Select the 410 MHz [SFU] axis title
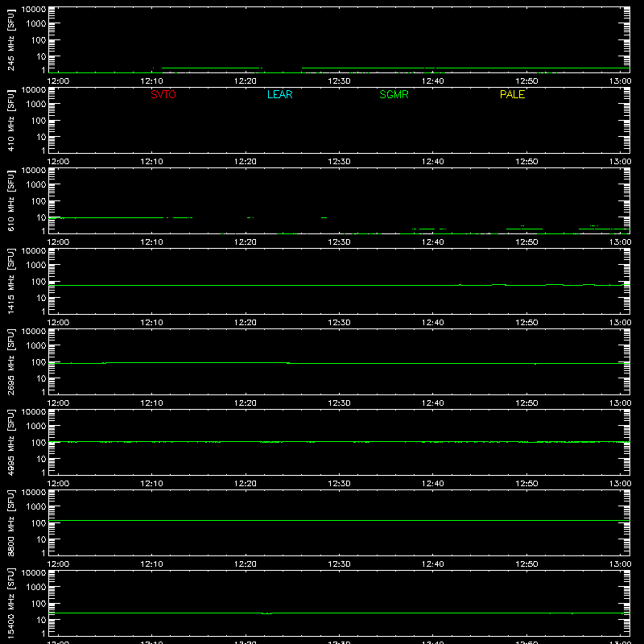The height and width of the screenshot is (644, 644). (10, 120)
